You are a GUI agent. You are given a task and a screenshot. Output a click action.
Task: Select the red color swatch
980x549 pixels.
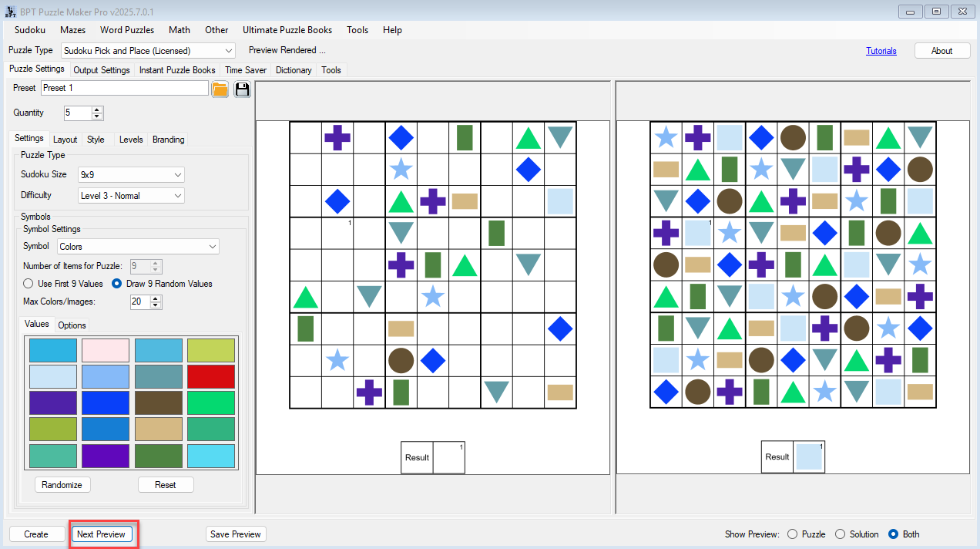tap(211, 376)
